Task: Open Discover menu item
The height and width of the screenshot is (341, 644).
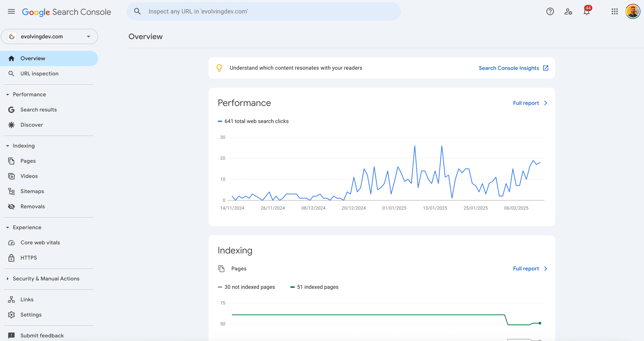Action: tap(49, 125)
